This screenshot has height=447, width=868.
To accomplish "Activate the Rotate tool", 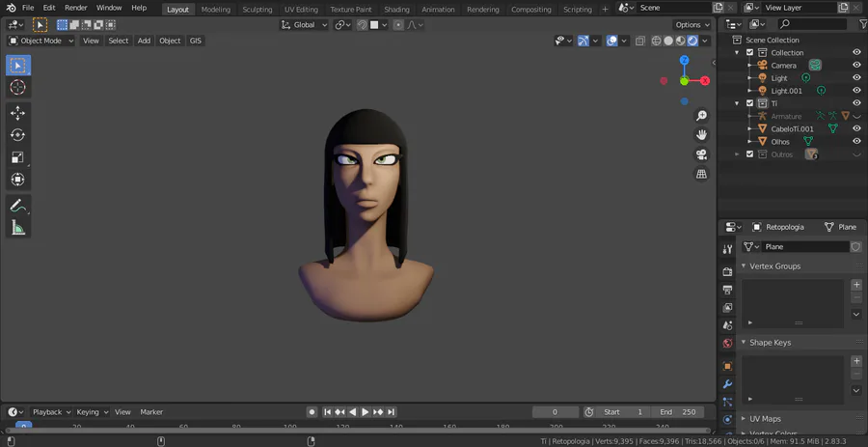I will pos(18,135).
